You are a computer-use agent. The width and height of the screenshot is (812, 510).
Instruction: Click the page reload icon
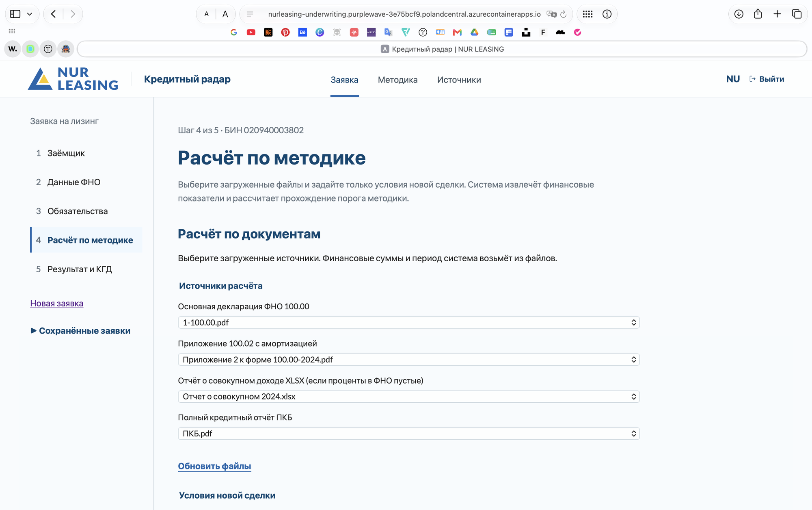(563, 14)
